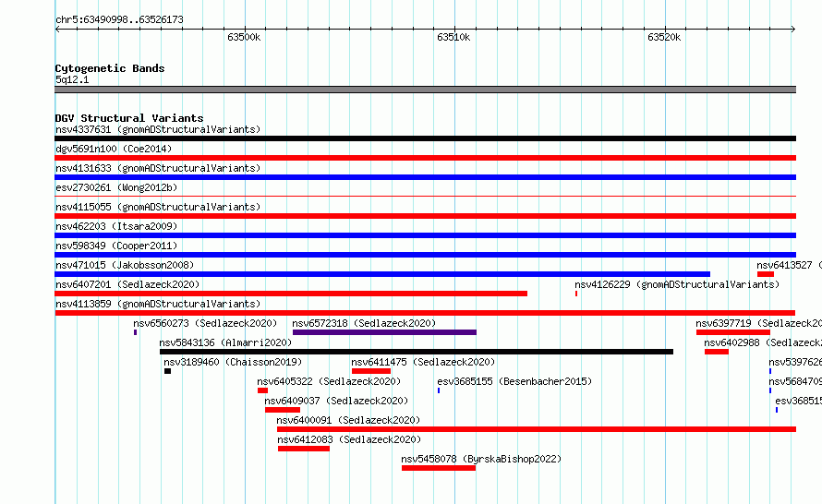Click the nsv598349 blue variant bar
This screenshot has height=504, width=822.
(425, 255)
